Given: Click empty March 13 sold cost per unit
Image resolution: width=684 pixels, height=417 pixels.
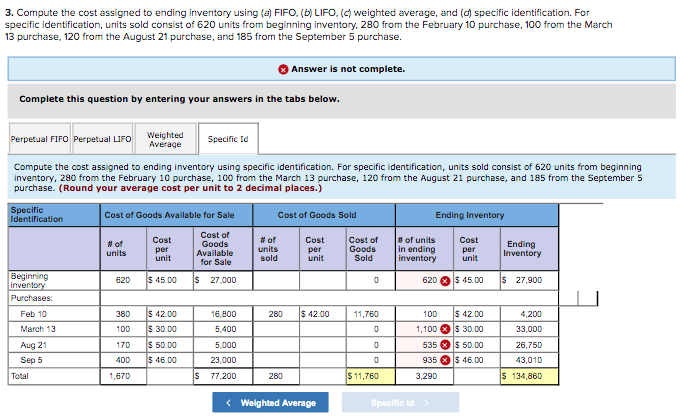Looking at the screenshot, I should coord(323,329).
